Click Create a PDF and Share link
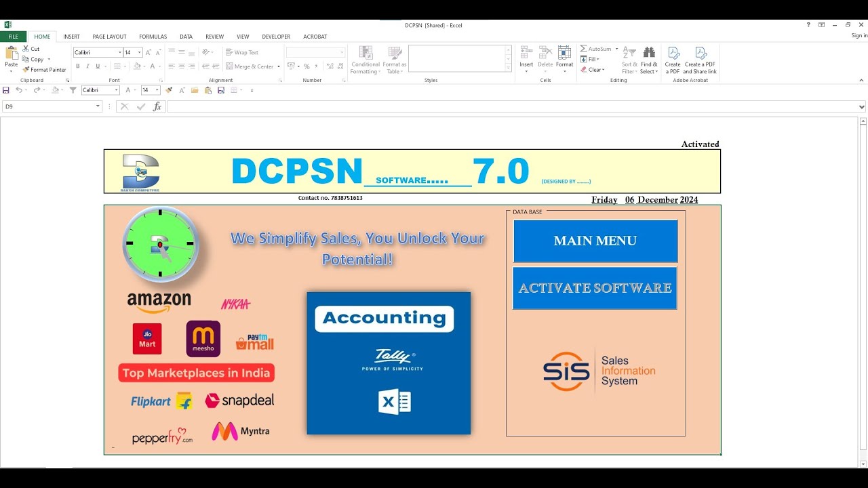The width and height of the screenshot is (868, 488). click(700, 60)
